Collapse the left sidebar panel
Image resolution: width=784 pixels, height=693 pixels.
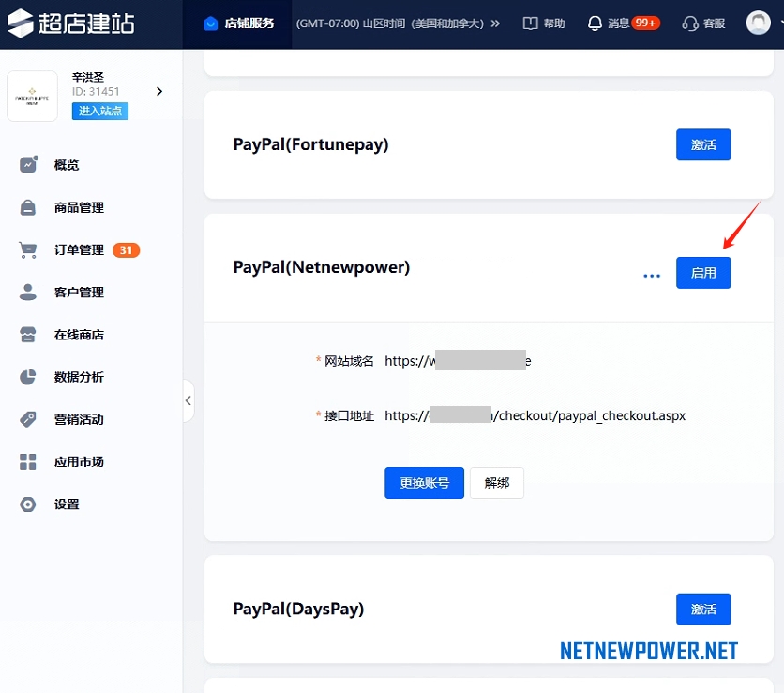tap(188, 400)
